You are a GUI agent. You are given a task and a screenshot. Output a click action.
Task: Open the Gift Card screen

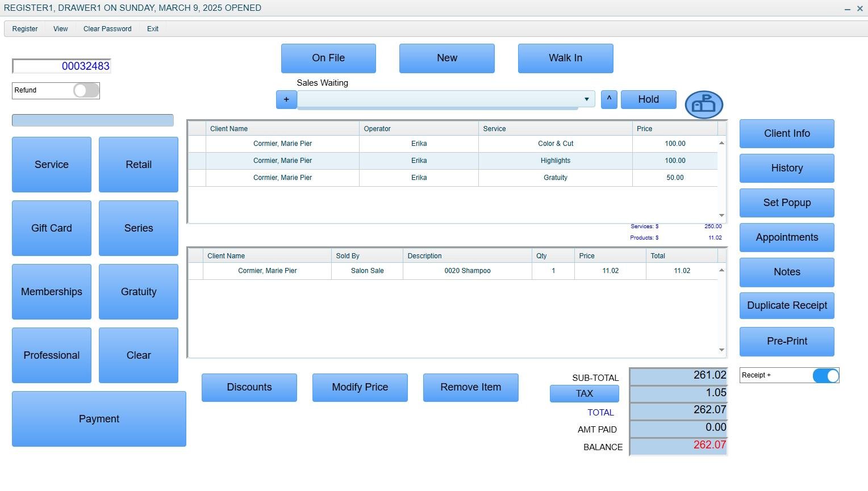[x=52, y=228]
